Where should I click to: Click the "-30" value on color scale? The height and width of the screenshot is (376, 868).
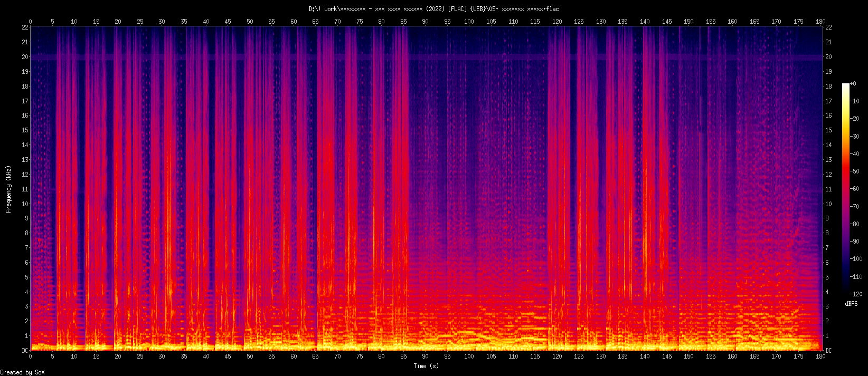(x=855, y=137)
